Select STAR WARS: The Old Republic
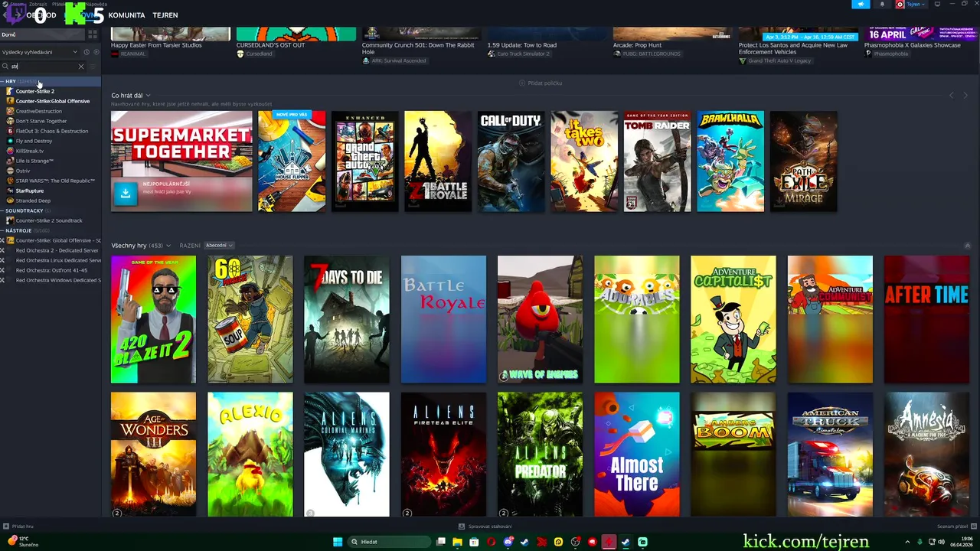The height and width of the screenshot is (551, 980). pyautogui.click(x=51, y=181)
